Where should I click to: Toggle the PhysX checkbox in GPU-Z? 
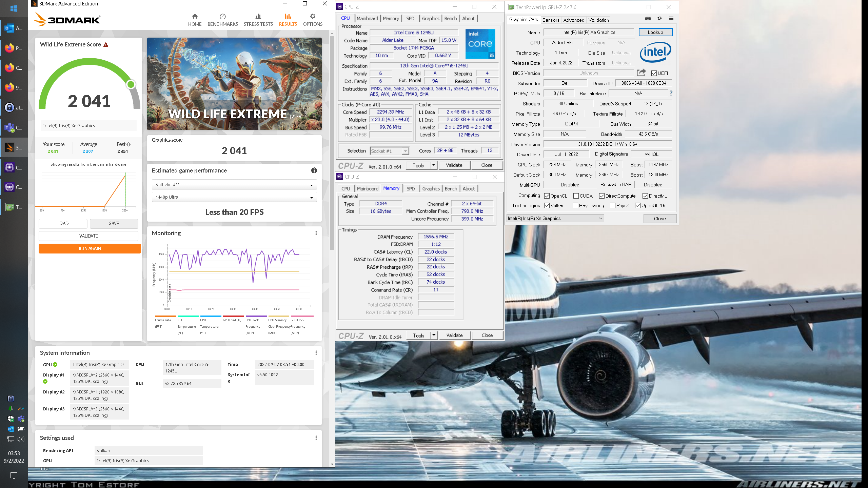click(612, 205)
